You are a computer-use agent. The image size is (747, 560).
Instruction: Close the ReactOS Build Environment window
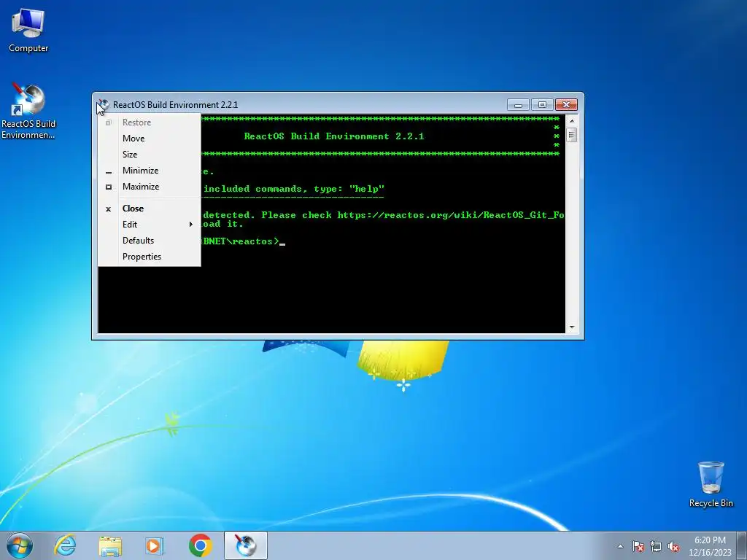point(566,105)
